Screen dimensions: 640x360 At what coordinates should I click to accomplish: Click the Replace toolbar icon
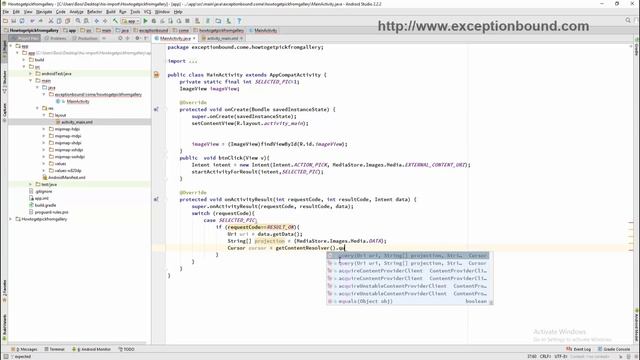tap(87, 21)
